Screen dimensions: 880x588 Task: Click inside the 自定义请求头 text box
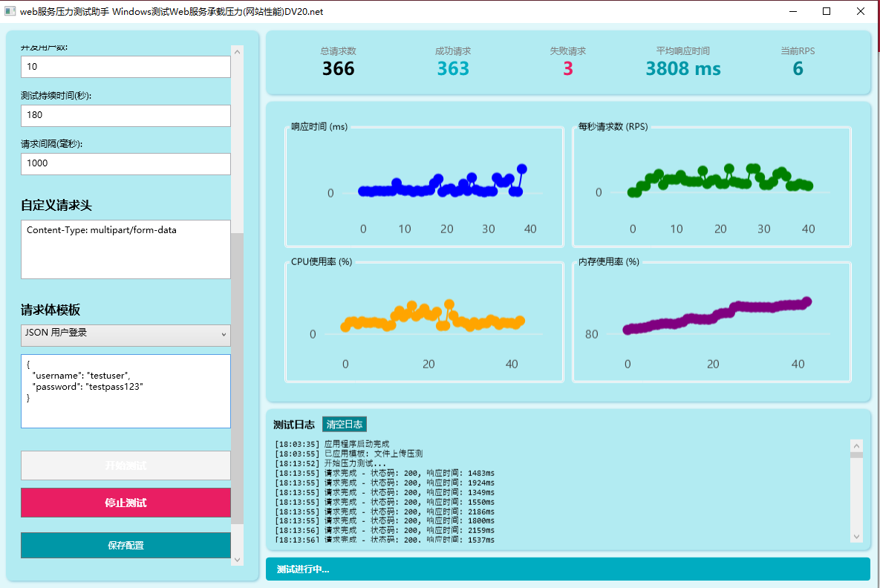pyautogui.click(x=126, y=249)
